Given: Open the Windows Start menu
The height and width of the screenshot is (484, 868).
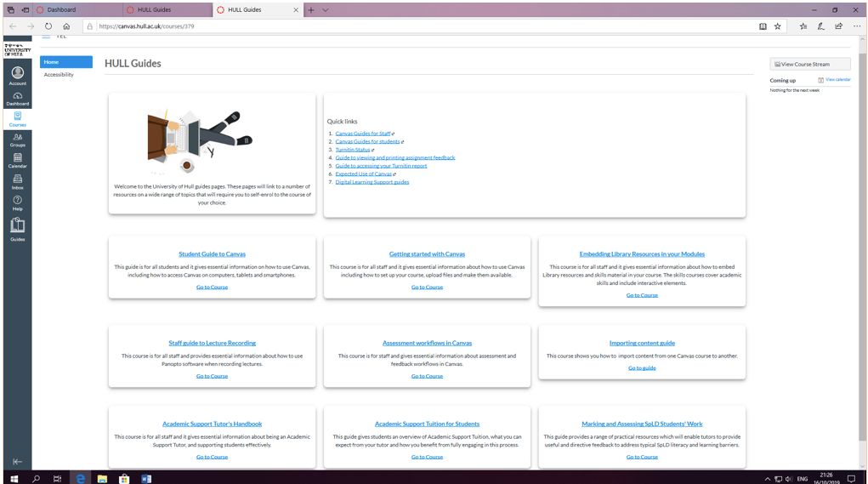Looking at the screenshot, I should (x=14, y=478).
